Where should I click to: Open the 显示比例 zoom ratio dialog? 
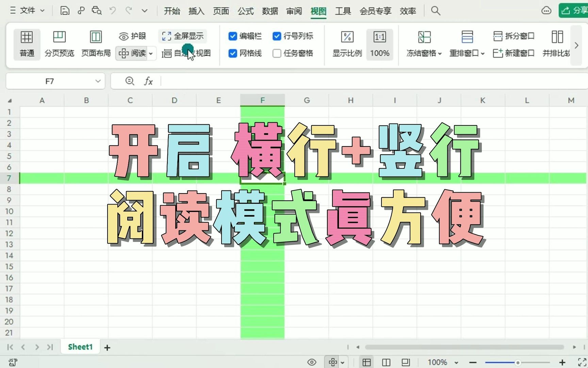tap(347, 44)
